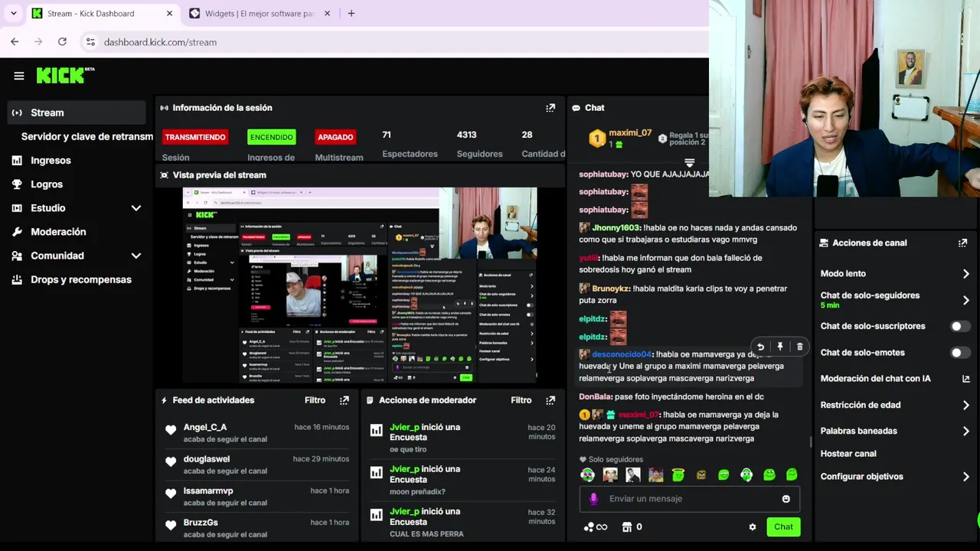
Task: Pop out the Acciones de canal panel
Action: coord(962,243)
